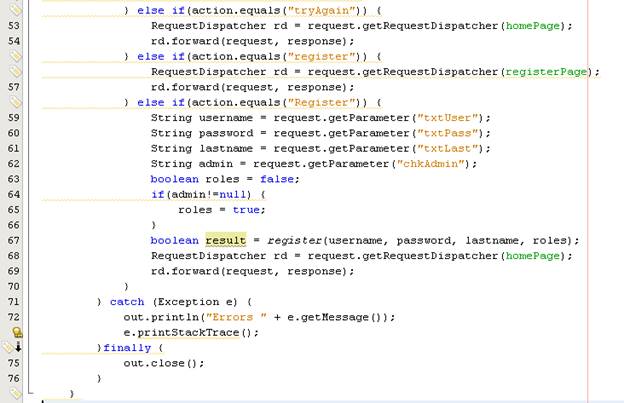The width and height of the screenshot is (624, 403).
Task: Click roles in "boolean roles = false"
Action: coord(222,179)
